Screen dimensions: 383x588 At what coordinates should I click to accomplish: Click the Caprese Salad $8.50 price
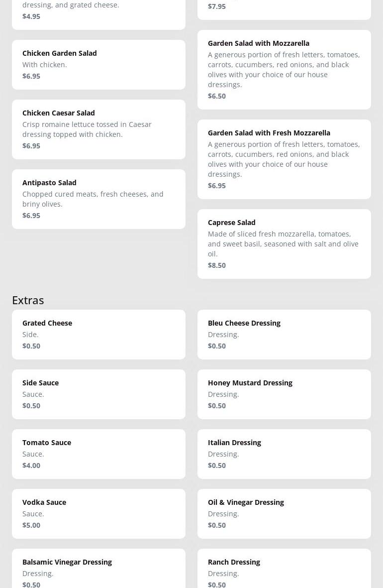pyautogui.click(x=217, y=265)
